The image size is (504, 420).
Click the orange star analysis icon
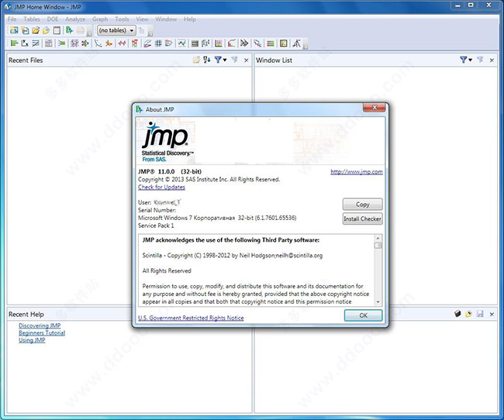[109, 43]
